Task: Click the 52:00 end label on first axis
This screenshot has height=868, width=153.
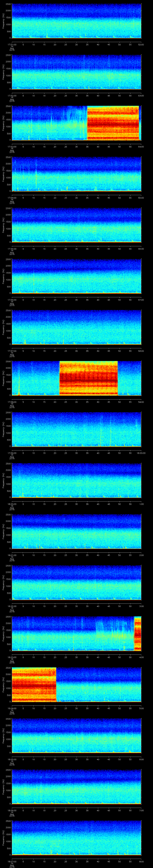Action: (141, 44)
